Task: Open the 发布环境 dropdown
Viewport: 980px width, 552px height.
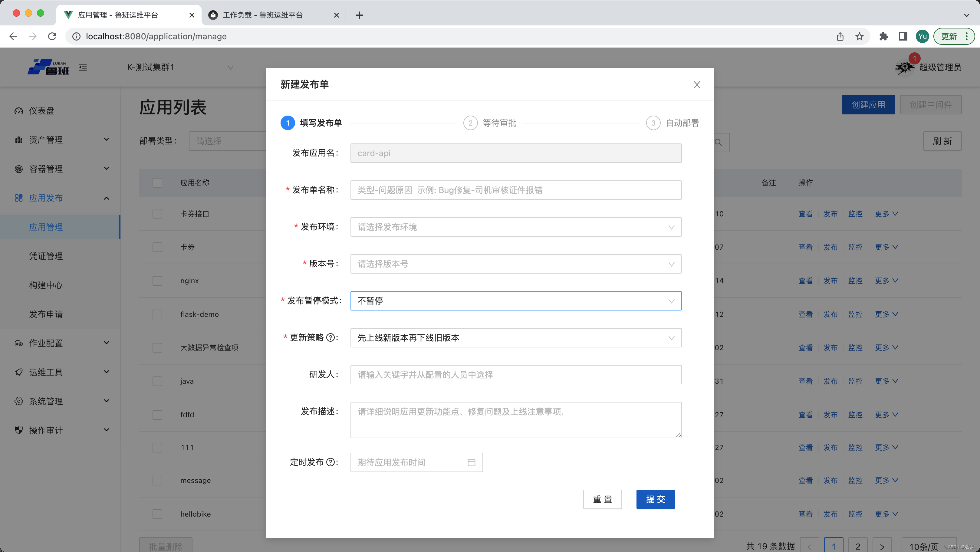Action: click(x=515, y=227)
